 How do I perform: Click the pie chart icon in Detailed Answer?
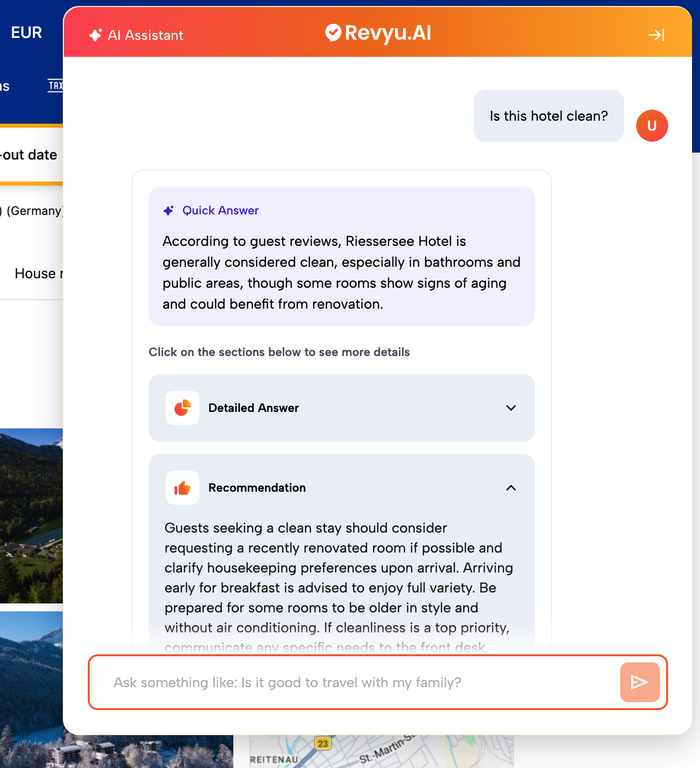pos(182,408)
